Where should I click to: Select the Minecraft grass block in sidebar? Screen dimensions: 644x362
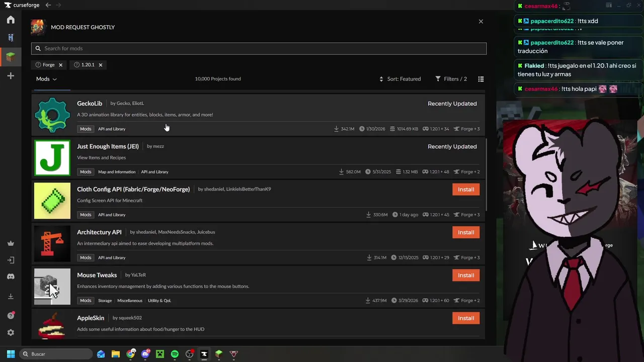coord(11,57)
